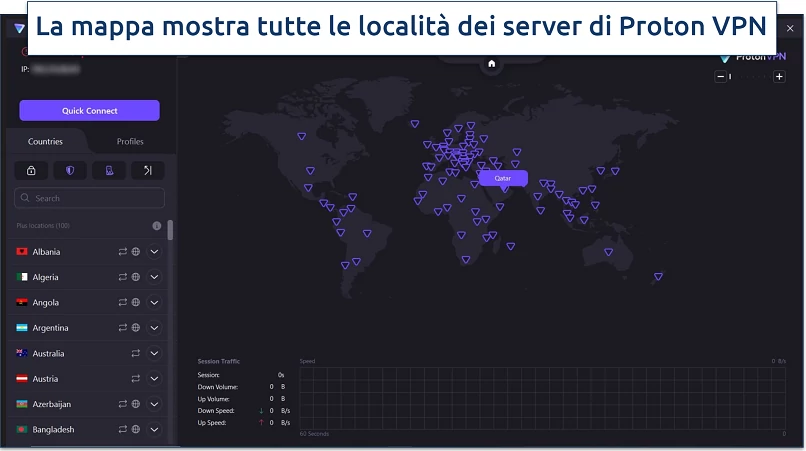Click the Quick Connect button
Image resolution: width=806 pixels, height=451 pixels.
coord(89,111)
